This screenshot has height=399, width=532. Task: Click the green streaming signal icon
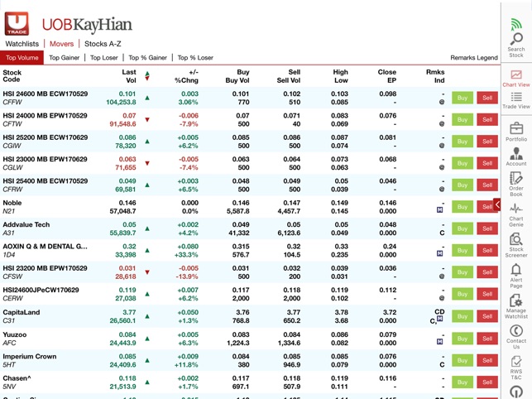click(x=516, y=25)
